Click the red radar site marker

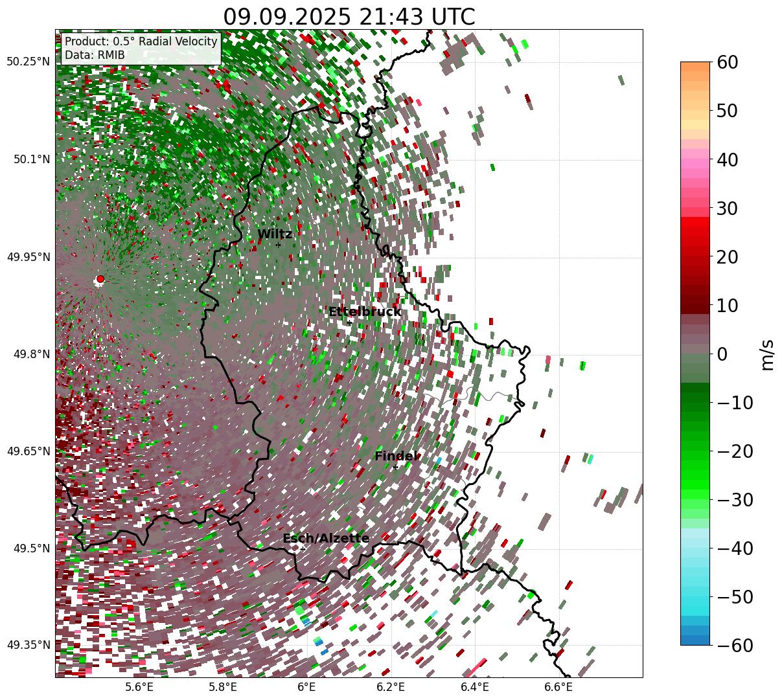[100, 279]
